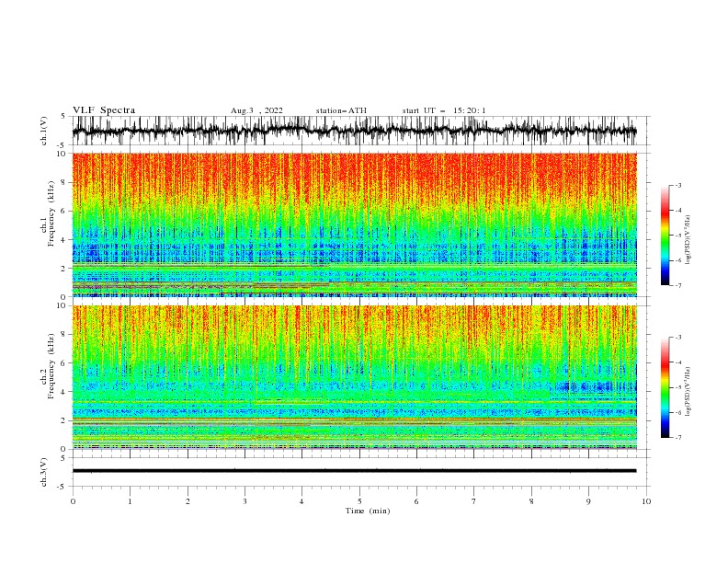The image size is (728, 563).
Task: Click time axis tick label "2"
Action: pyautogui.click(x=188, y=501)
